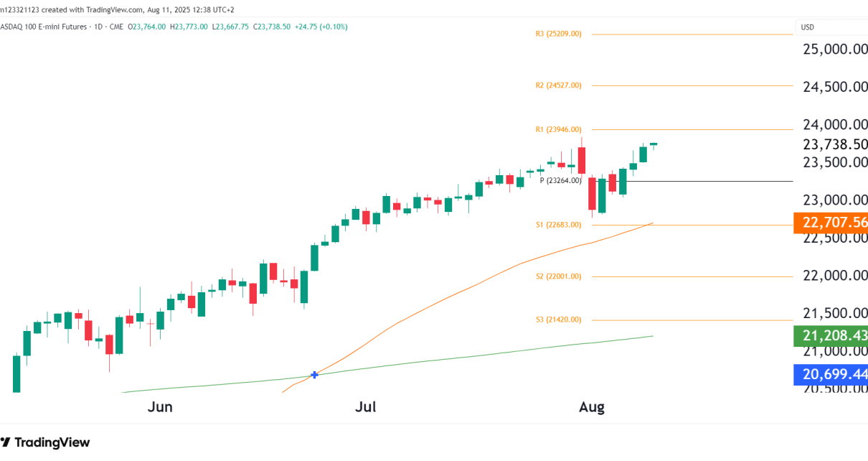
Task: Select the S3 (21420.00) support label
Action: [x=558, y=320]
